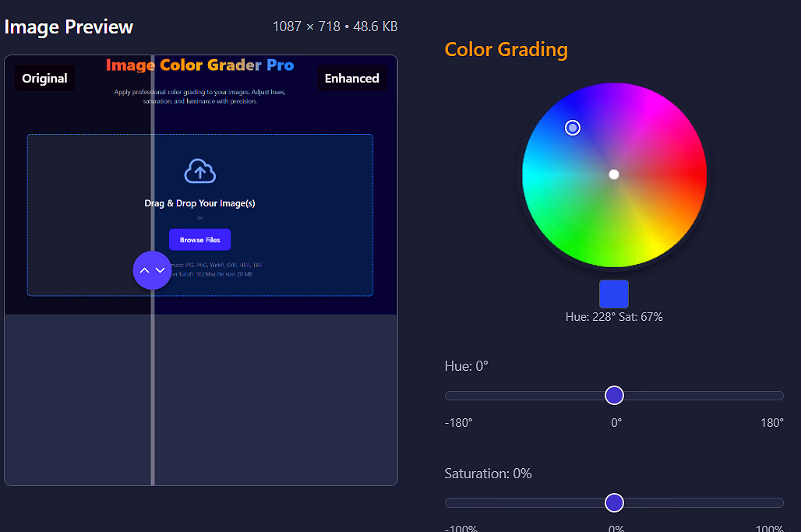The width and height of the screenshot is (801, 532).
Task: Click the white center dot of the color wheel
Action: (x=614, y=174)
